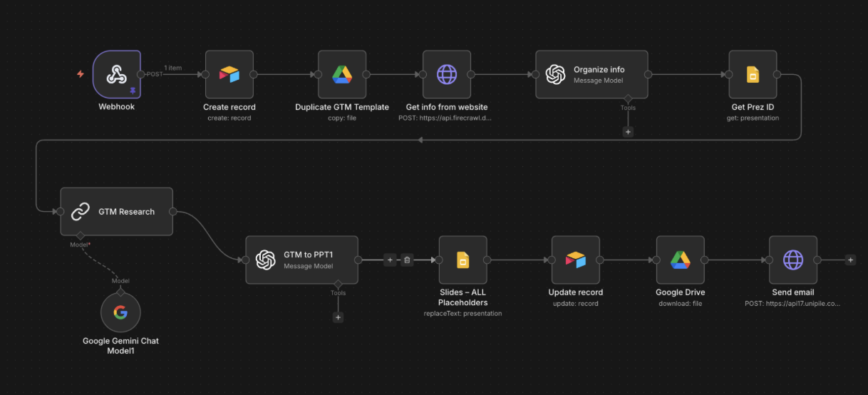Click the 'download: file' subtitle
This screenshot has width=868, height=395.
coord(680,303)
